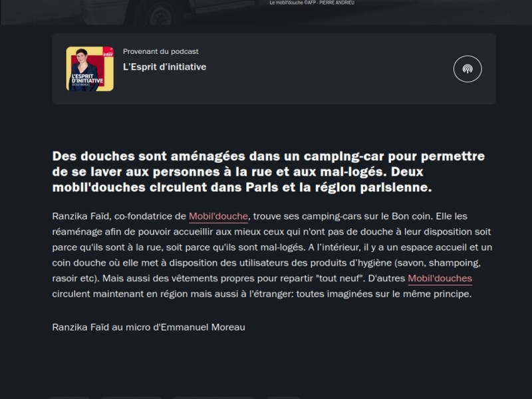
Task: Click the L'ESPRIT D'INITIATIVE text on cover image
Action: pos(88,78)
